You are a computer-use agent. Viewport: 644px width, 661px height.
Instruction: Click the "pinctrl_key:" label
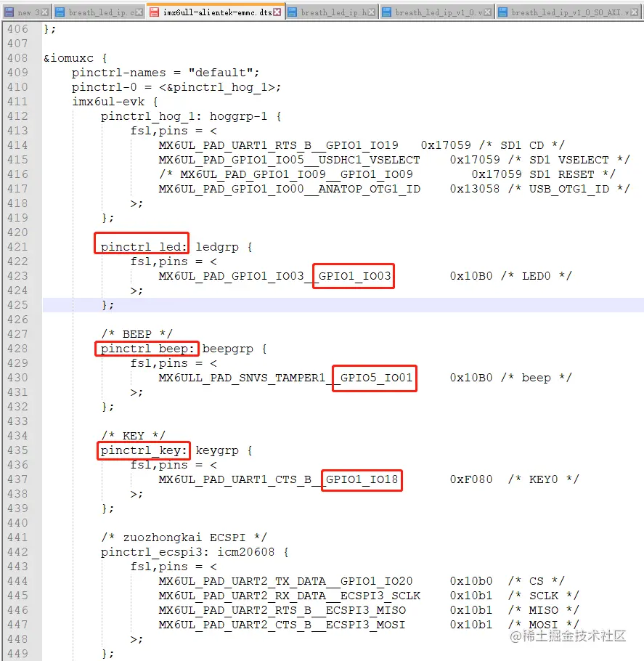tap(144, 450)
